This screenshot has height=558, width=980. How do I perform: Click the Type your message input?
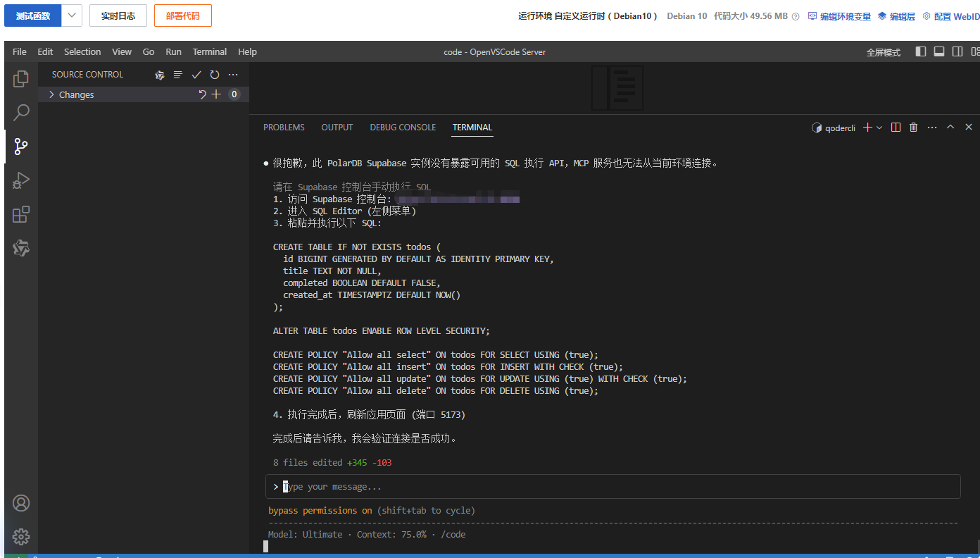[612, 487]
